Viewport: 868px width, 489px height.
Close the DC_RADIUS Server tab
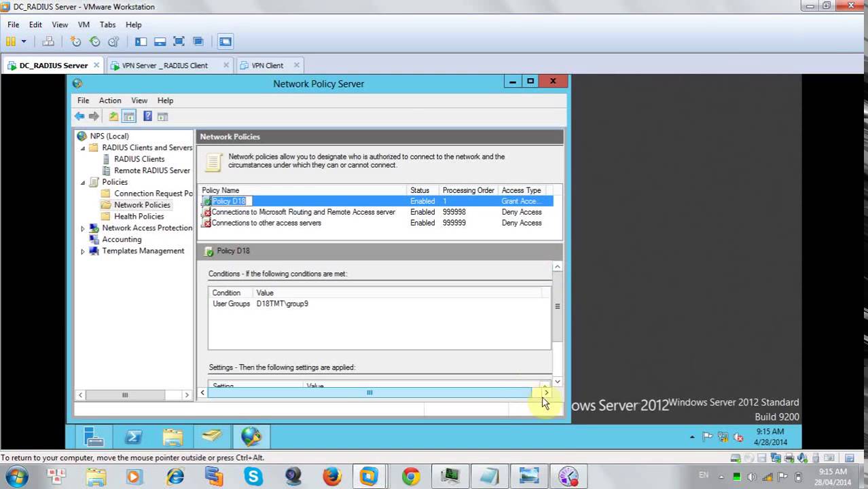click(96, 65)
